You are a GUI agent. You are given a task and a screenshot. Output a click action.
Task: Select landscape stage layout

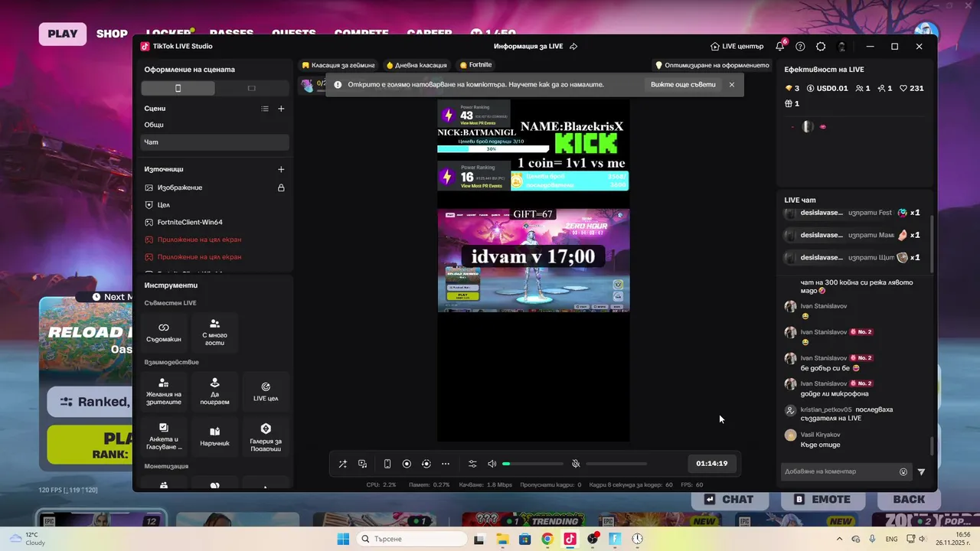[x=251, y=88]
